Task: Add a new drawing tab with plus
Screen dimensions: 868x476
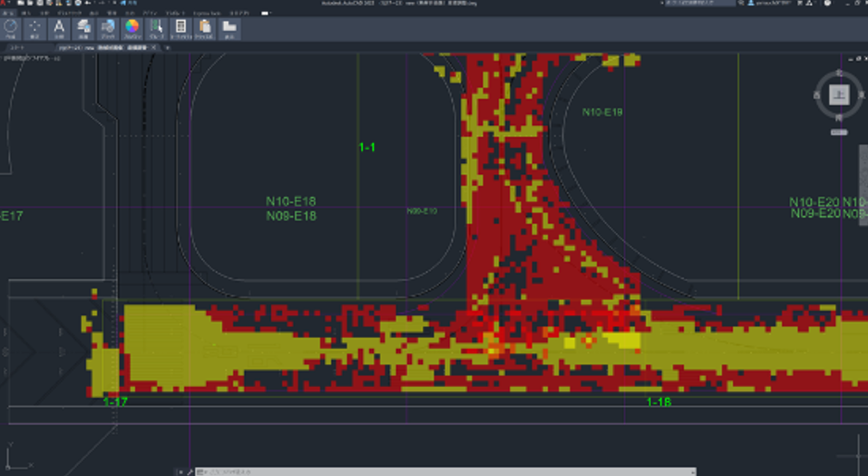Action: (x=168, y=47)
